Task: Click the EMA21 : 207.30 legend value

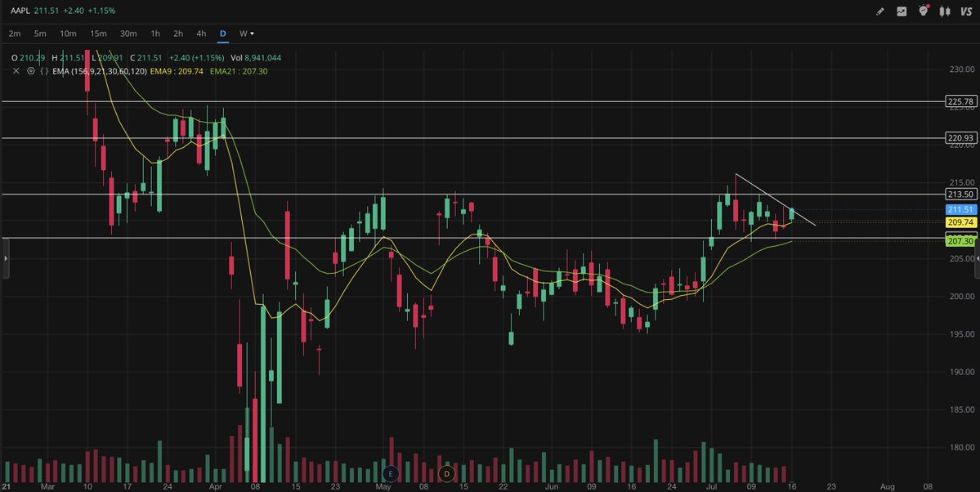Action: (238, 71)
